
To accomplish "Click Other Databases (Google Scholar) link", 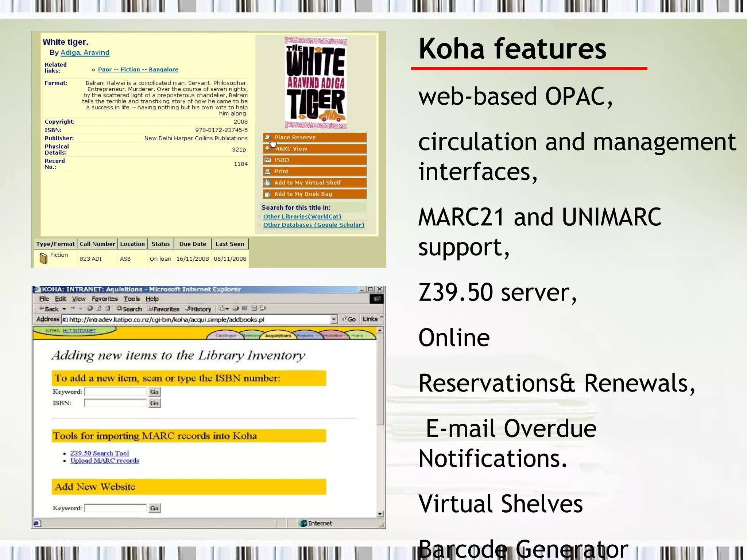I will point(314,225).
